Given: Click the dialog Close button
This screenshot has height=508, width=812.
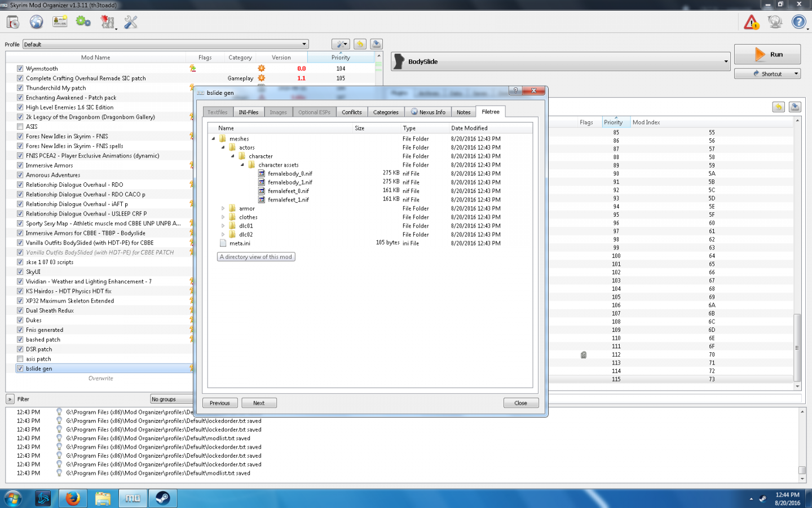Looking at the screenshot, I should pos(521,403).
